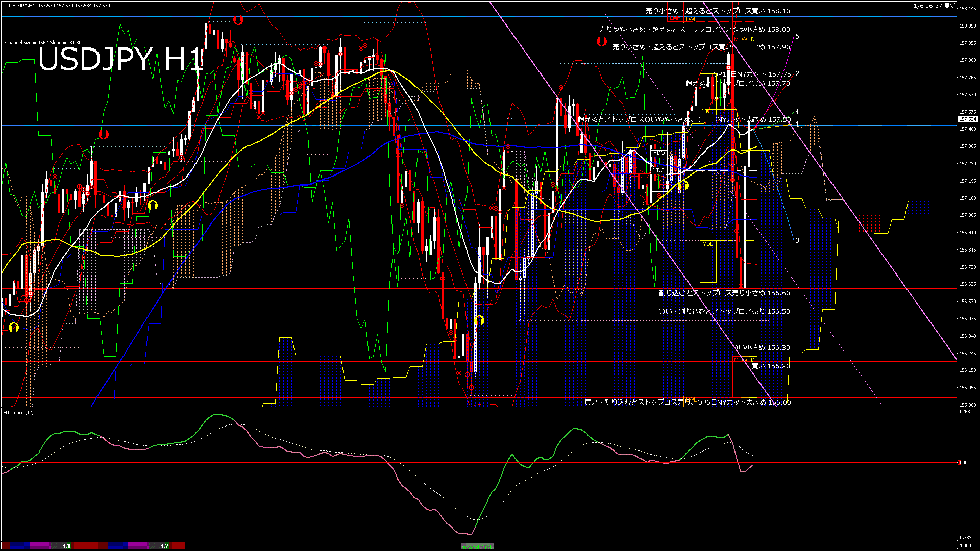Click the red down-arrow signal near 157.45 on the left
This screenshot has height=551, width=980.
click(104, 135)
